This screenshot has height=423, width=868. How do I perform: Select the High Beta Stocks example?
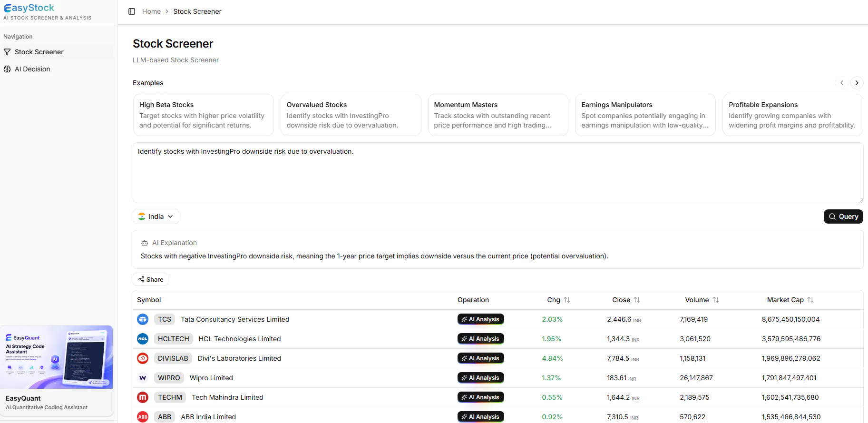(203, 115)
